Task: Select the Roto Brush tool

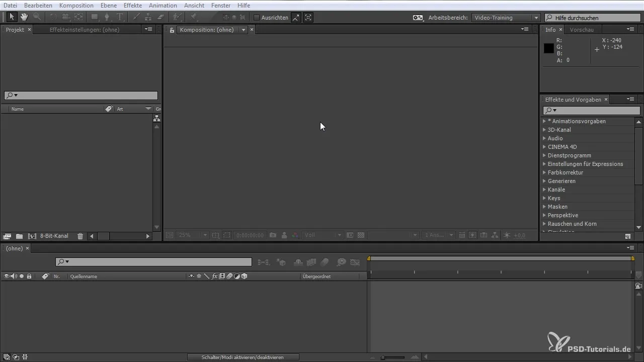Action: (177, 17)
